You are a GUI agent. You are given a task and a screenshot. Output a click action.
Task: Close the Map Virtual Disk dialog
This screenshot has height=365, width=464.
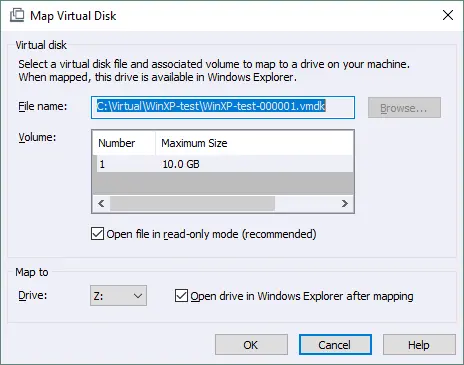point(448,15)
